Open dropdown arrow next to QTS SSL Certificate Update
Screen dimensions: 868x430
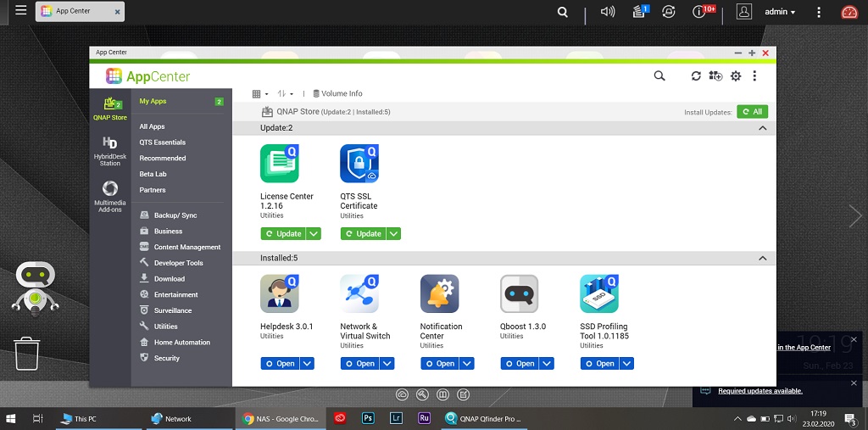click(x=393, y=234)
